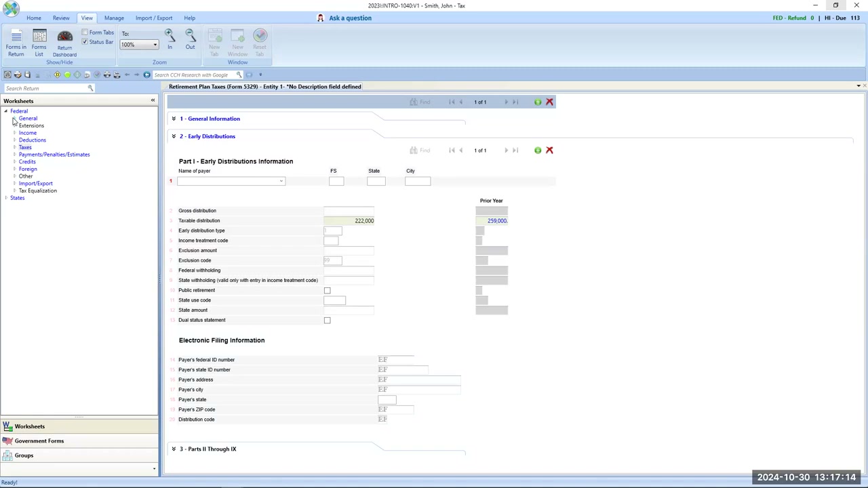
Task: Click the Ask a question person icon
Action: click(x=321, y=18)
